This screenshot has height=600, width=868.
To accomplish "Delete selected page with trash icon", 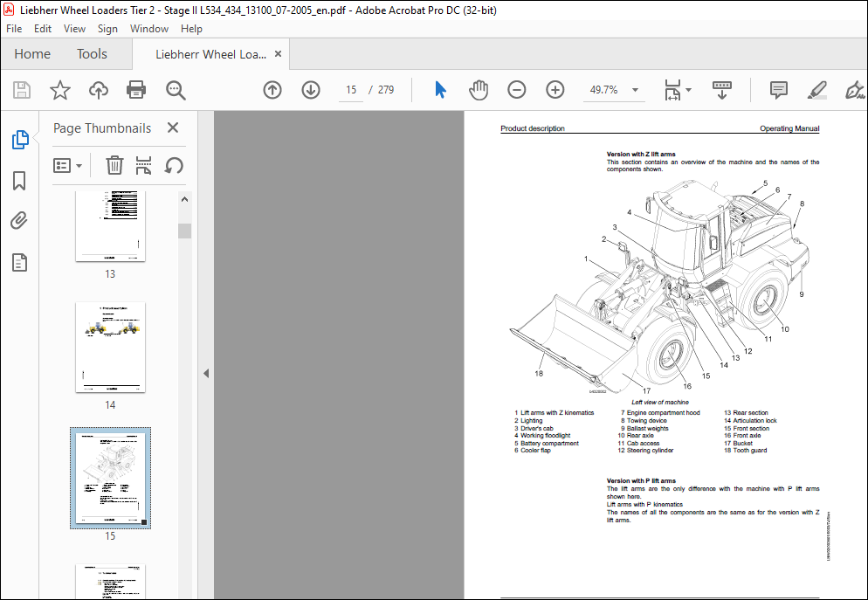I will [114, 165].
